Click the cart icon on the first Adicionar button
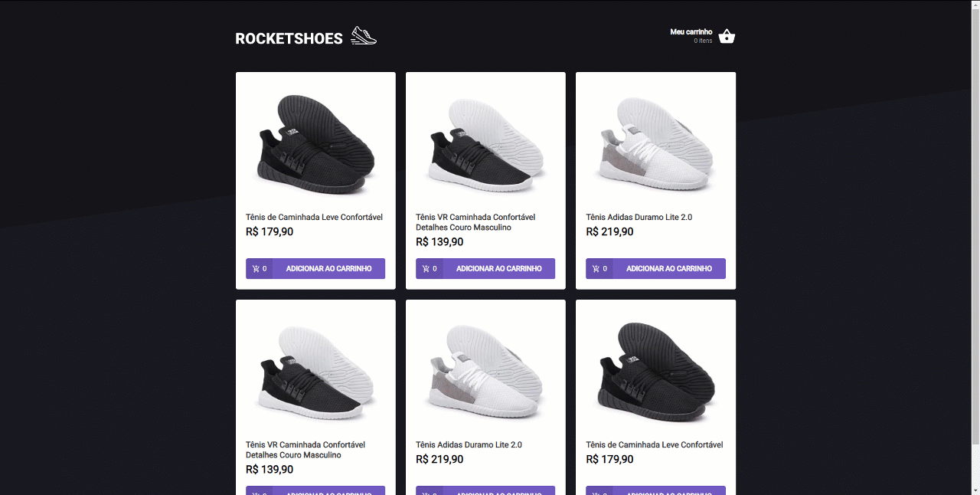Viewport: 980px width, 495px height. point(260,268)
